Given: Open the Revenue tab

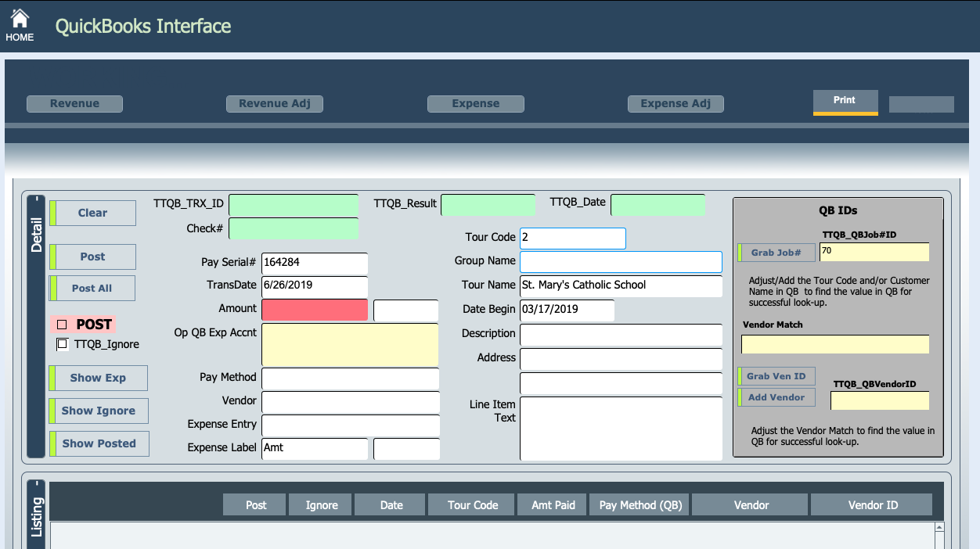Looking at the screenshot, I should pos(75,104).
